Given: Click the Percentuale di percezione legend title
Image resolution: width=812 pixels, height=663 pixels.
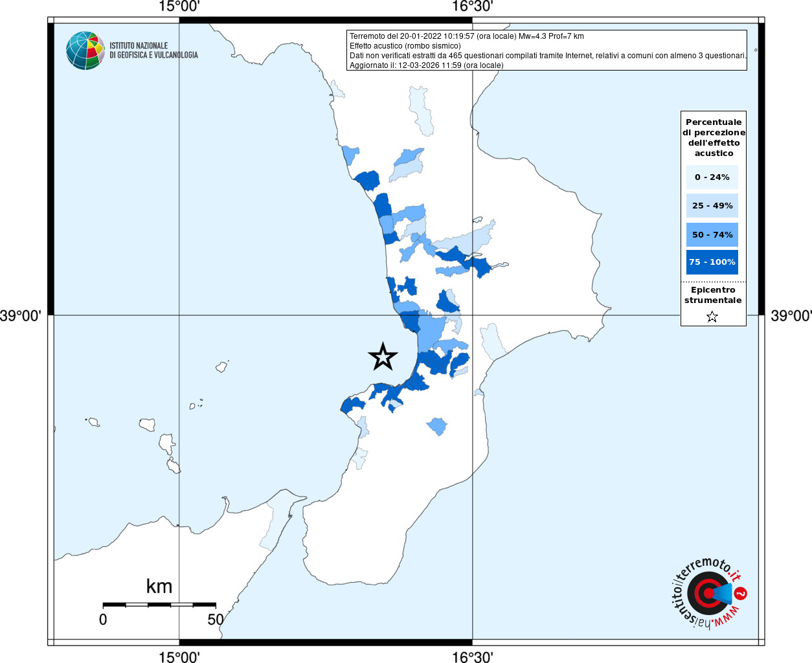Looking at the screenshot, I should (x=714, y=137).
